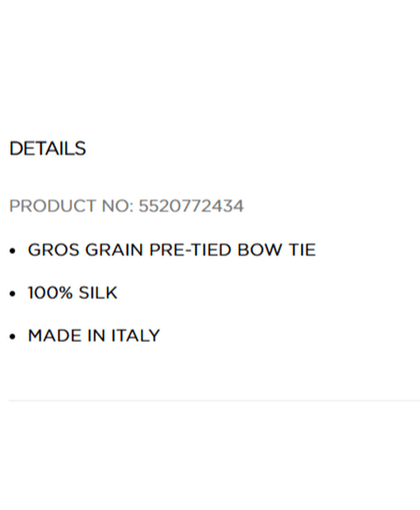Image resolution: width=420 pixels, height=510 pixels.
Task: Select the word SILK
Action: click(98, 293)
